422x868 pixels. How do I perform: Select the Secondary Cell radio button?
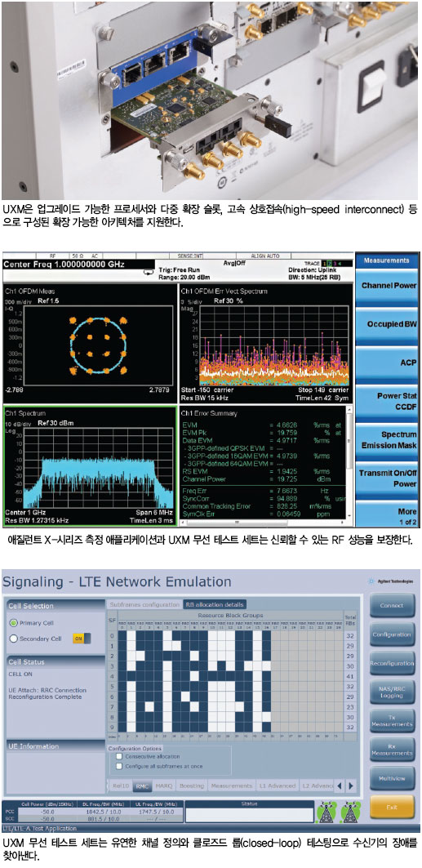tap(13, 639)
